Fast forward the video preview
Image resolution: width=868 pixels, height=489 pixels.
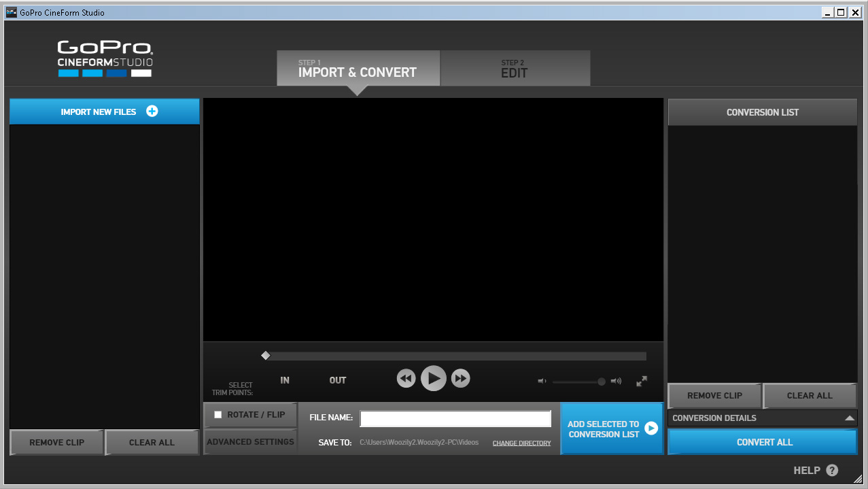coord(461,379)
